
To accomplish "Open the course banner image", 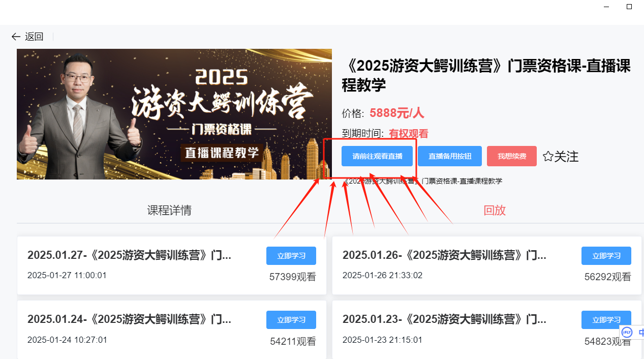I will tap(174, 114).
